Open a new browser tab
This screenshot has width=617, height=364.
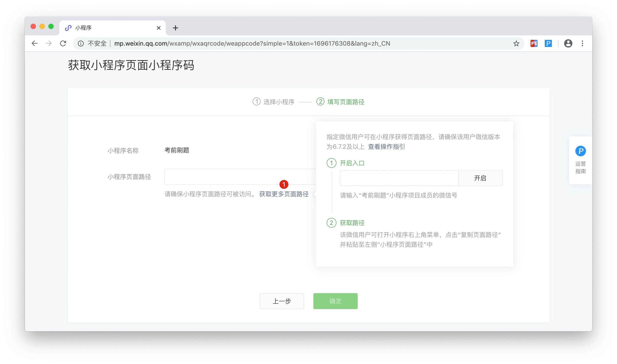[x=175, y=28]
